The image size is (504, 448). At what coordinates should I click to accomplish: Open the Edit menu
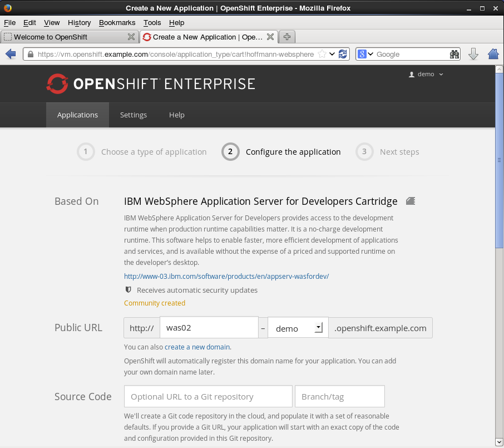29,22
